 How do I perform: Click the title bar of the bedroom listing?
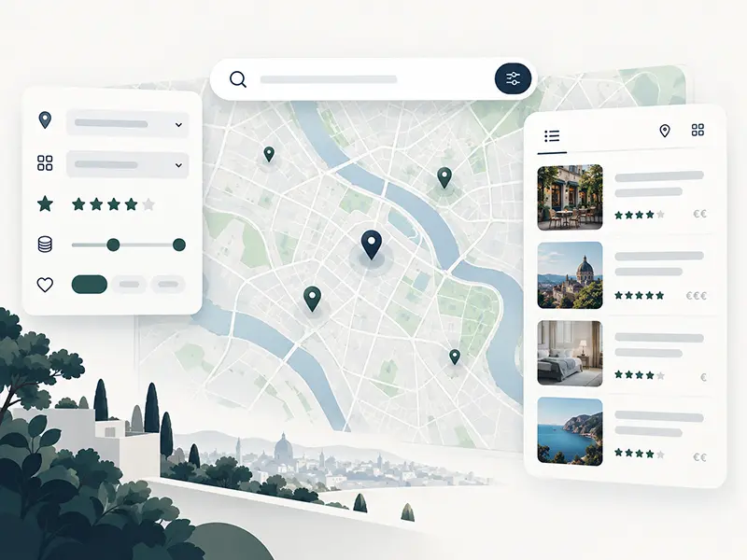(x=659, y=338)
